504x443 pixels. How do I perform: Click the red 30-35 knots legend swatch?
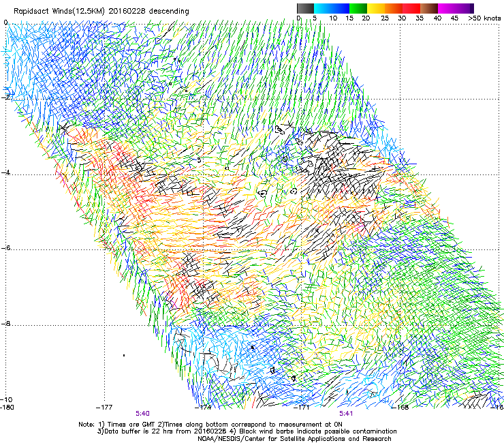click(411, 8)
